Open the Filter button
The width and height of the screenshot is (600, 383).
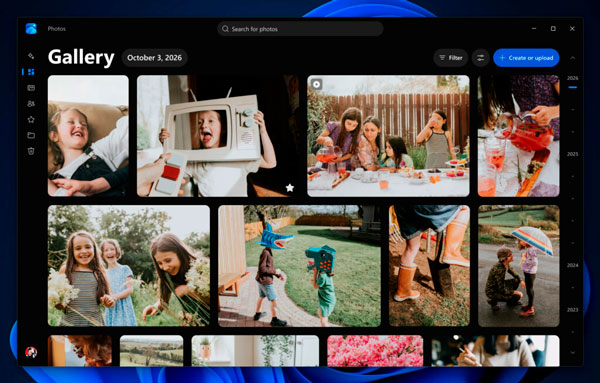[451, 58]
